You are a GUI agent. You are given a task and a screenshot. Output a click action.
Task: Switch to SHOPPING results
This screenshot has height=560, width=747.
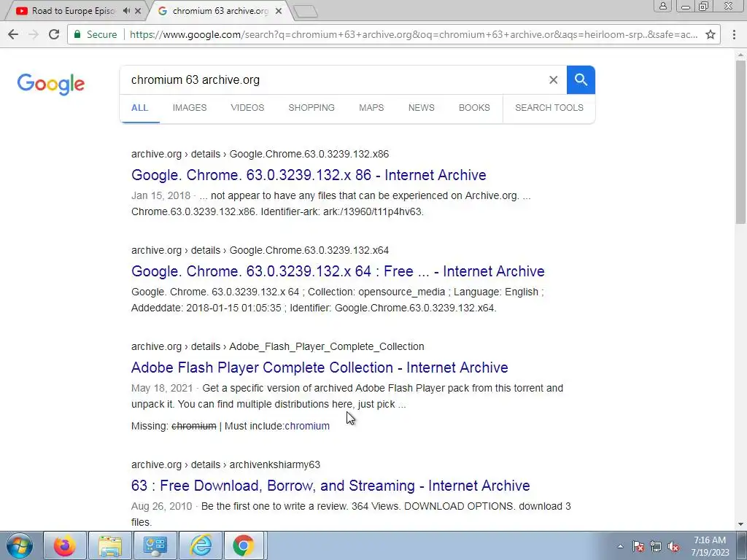311,108
